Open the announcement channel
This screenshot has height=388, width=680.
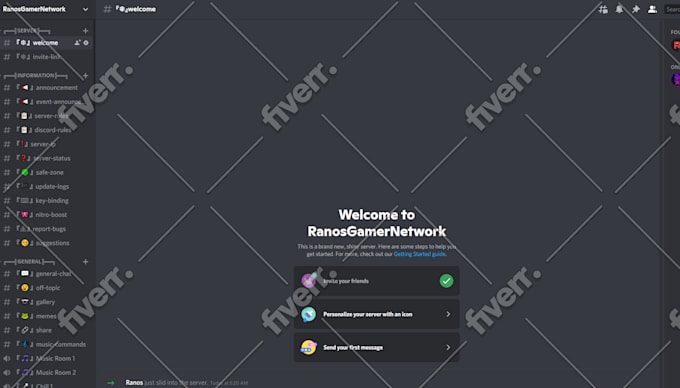(47, 88)
